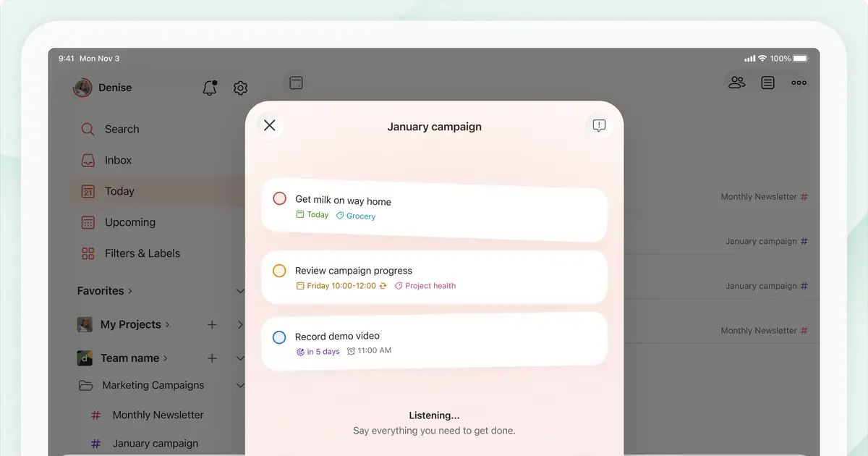The width and height of the screenshot is (868, 456).
Task: Open Marketing Campaigns folder
Action: [x=153, y=385]
